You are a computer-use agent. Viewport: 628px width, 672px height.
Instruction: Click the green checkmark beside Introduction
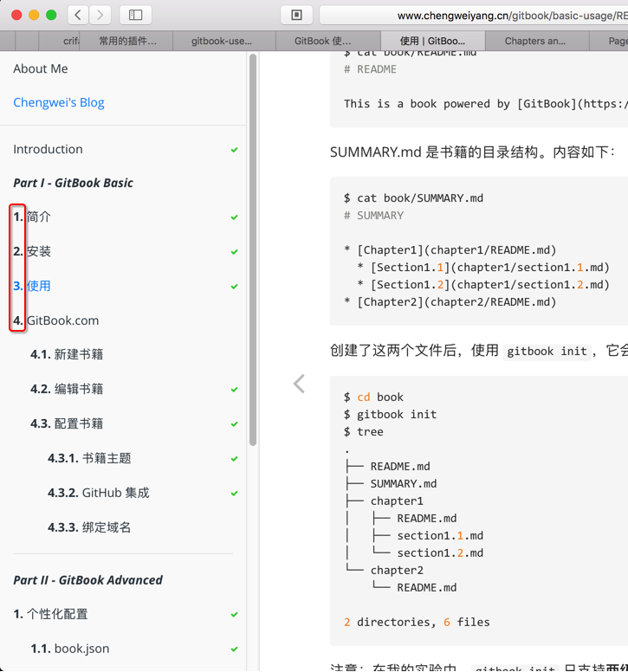[x=234, y=150]
